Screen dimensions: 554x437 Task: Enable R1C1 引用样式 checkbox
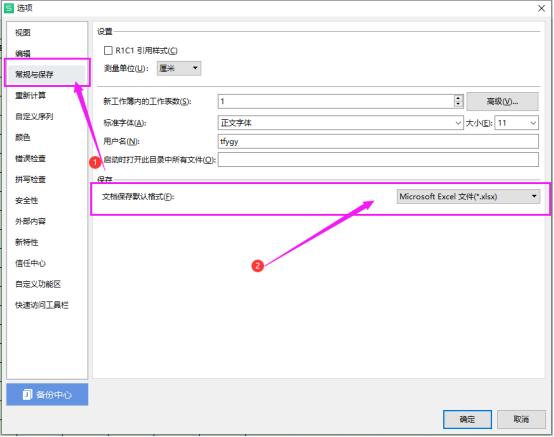(x=108, y=51)
